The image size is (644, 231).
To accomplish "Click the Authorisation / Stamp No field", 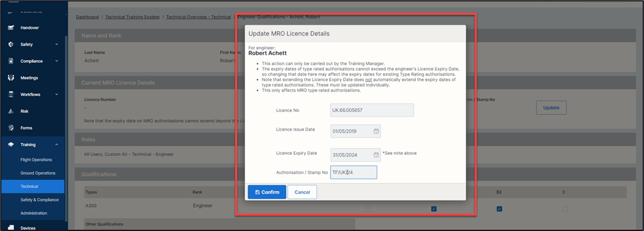I will point(353,172).
